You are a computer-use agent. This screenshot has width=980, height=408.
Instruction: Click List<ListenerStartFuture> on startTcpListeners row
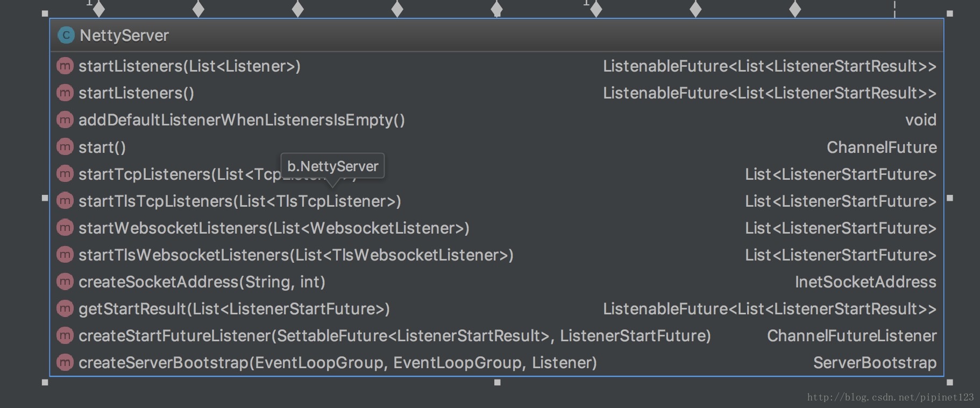[x=841, y=174]
